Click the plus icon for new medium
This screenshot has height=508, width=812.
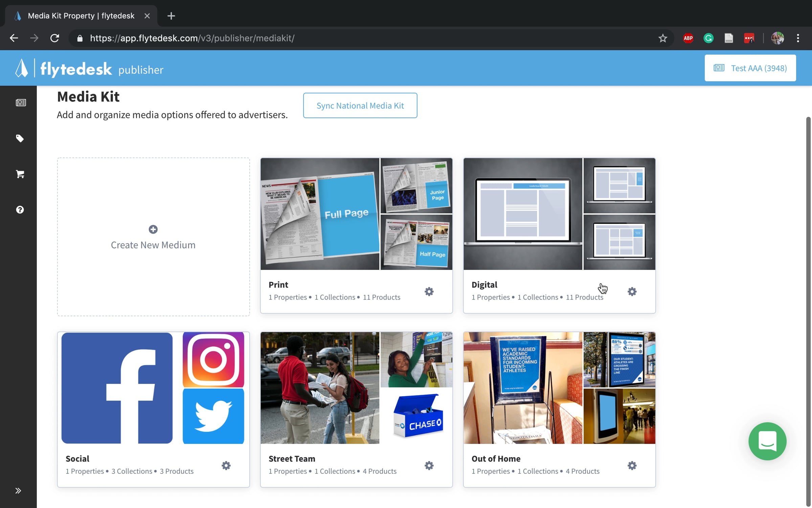point(153,229)
